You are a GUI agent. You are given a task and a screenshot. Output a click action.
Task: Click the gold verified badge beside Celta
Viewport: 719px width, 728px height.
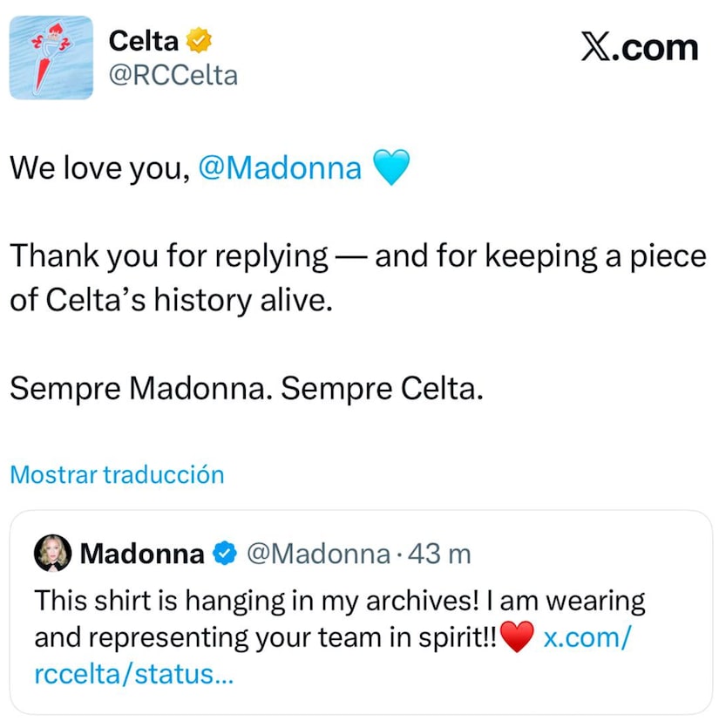[200, 41]
